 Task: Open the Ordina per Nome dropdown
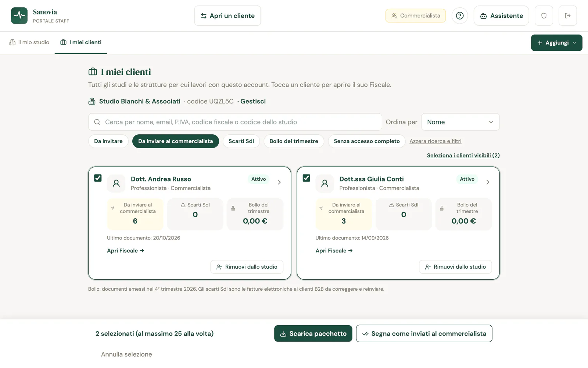(x=460, y=122)
